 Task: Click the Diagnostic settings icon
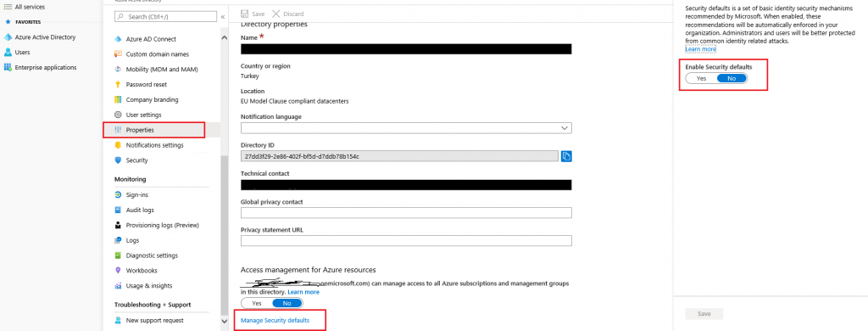117,255
